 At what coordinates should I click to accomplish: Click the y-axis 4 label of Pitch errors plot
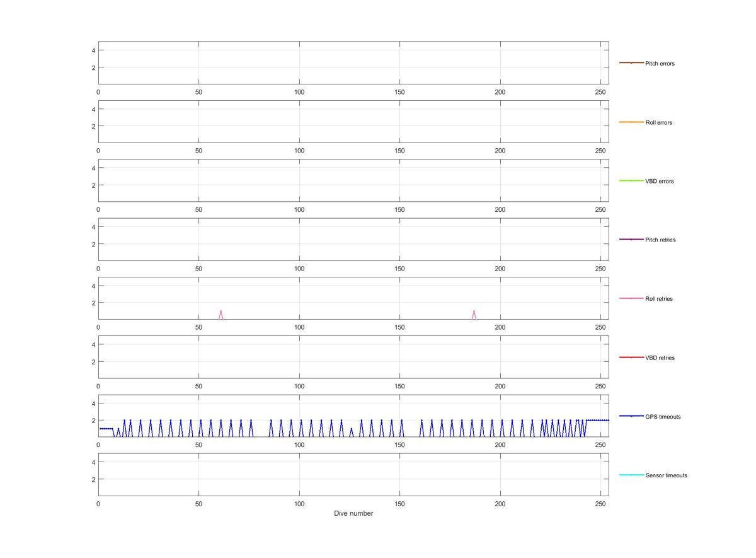pyautogui.click(x=93, y=50)
